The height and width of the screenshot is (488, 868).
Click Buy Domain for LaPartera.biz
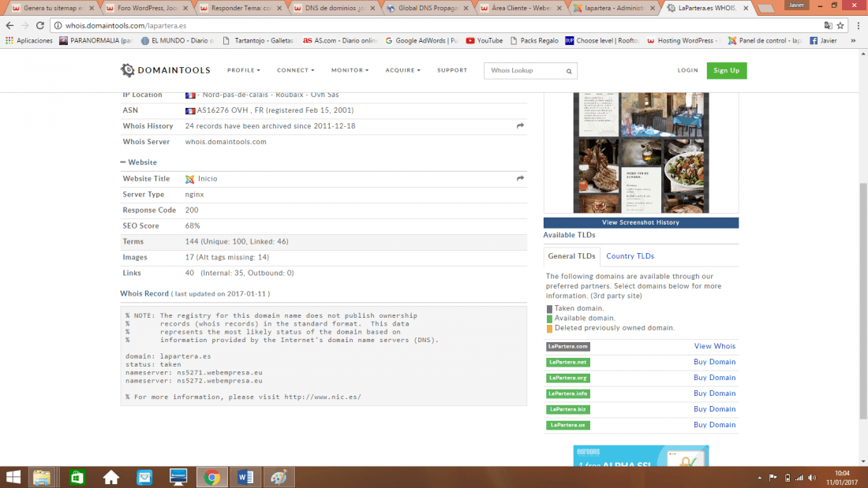click(715, 409)
